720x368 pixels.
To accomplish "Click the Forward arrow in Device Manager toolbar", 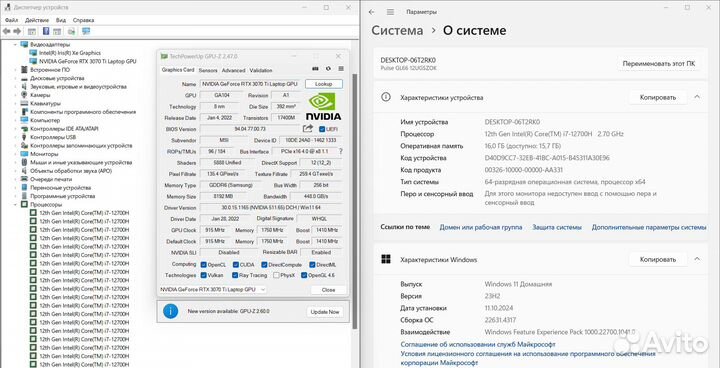I will pyautogui.click(x=17, y=31).
